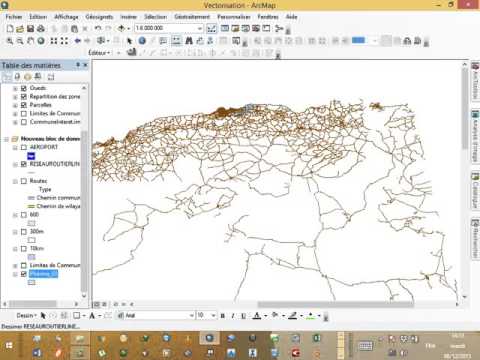The image size is (480, 360).
Task: Click the font color A button
Action: click(x=257, y=315)
